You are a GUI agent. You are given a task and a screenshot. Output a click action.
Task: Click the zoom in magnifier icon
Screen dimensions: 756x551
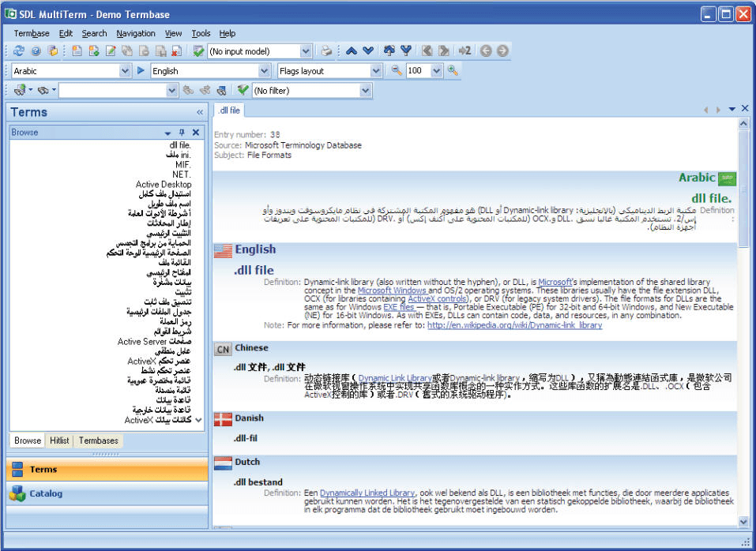point(453,71)
